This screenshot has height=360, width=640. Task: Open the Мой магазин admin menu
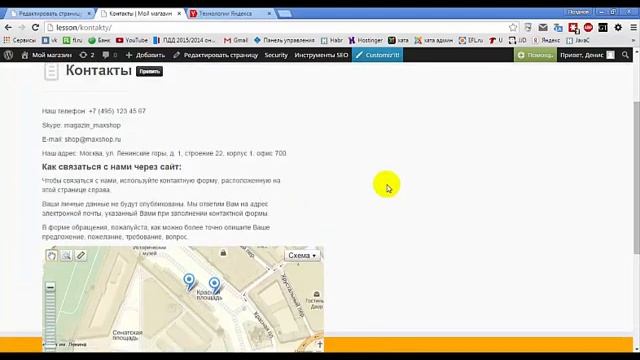(x=47, y=55)
